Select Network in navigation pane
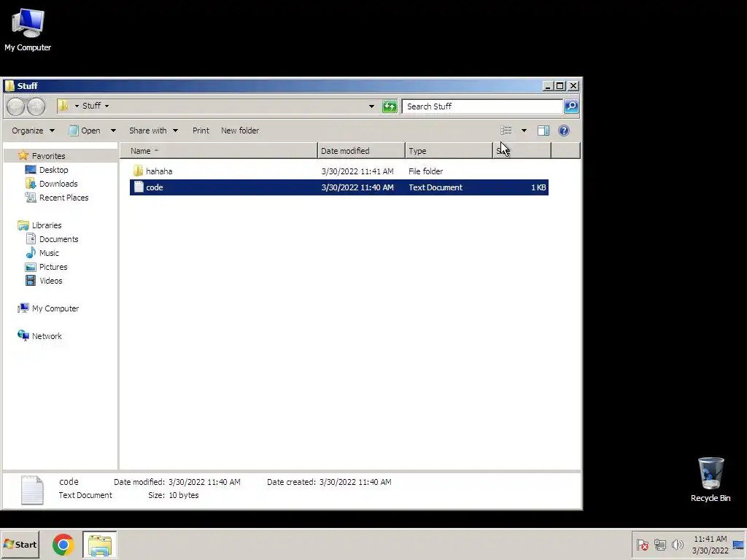The image size is (747, 560). coord(47,335)
